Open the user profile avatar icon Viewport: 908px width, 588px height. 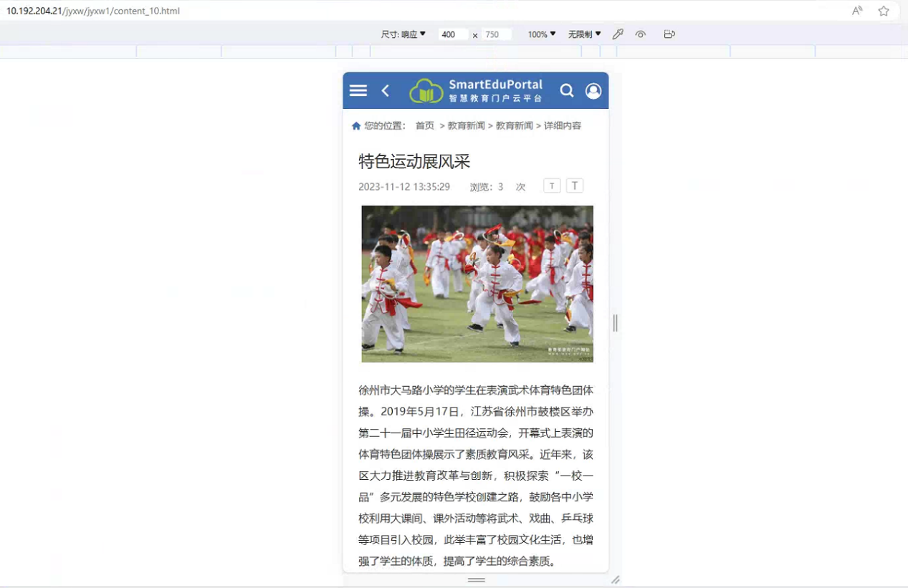pos(593,91)
